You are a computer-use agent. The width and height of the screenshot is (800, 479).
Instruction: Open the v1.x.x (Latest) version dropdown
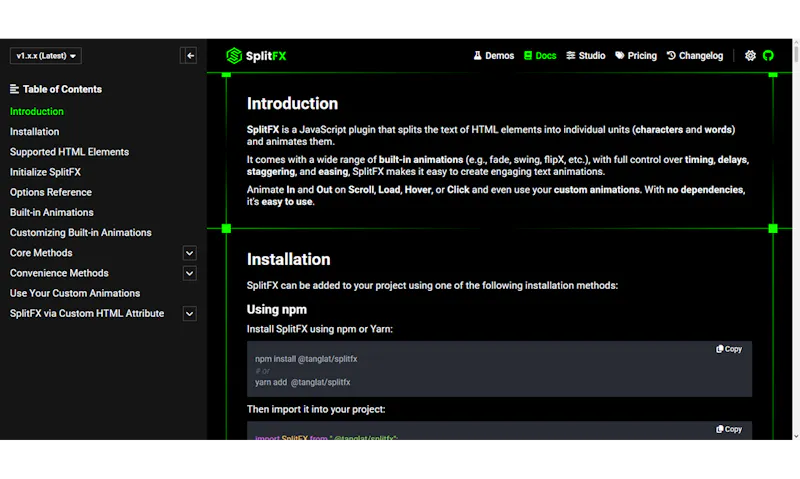pos(45,56)
